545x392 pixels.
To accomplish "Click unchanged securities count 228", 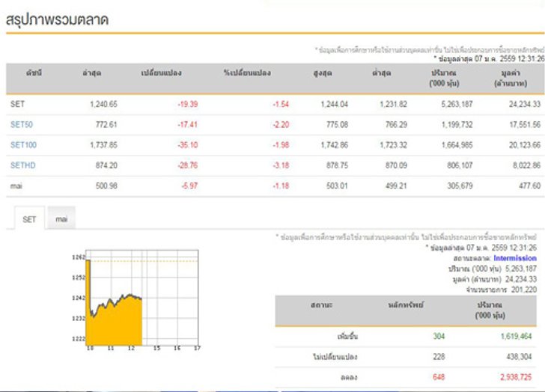I will [x=439, y=356].
